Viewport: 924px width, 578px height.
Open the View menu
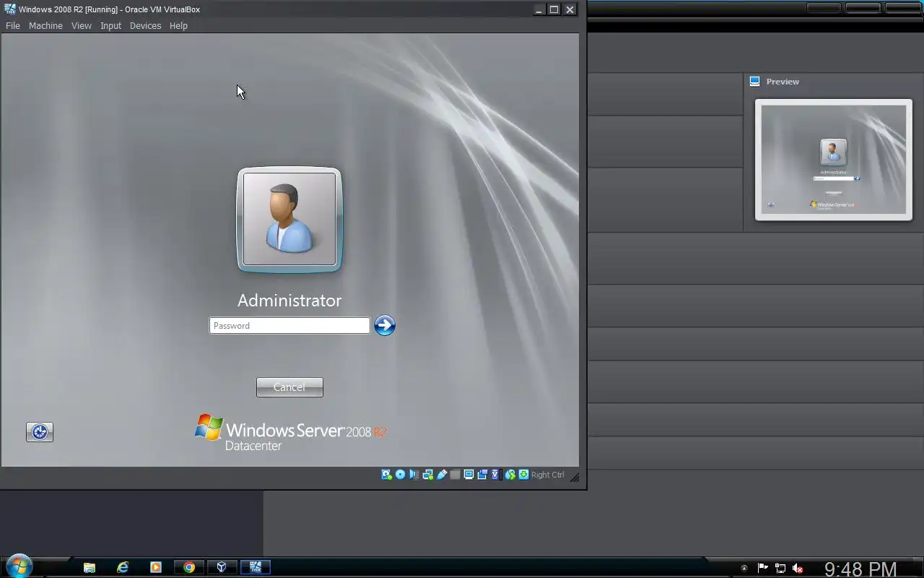[82, 25]
